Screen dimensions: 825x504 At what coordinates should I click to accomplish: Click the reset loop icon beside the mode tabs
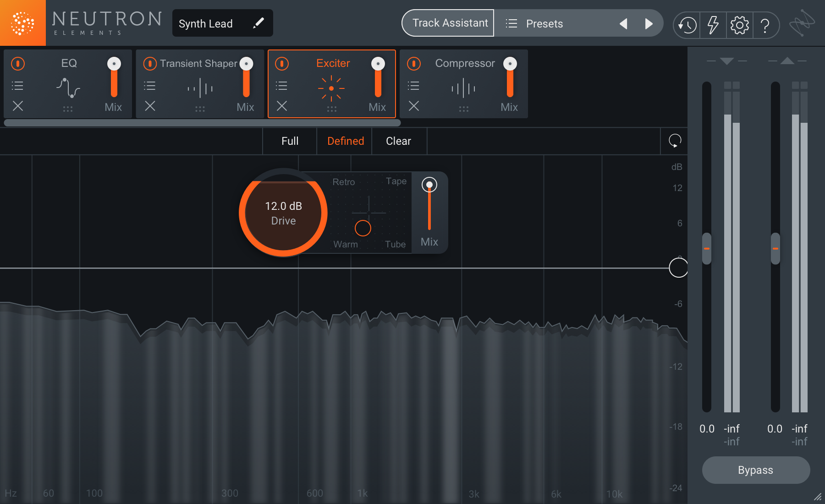(x=675, y=141)
